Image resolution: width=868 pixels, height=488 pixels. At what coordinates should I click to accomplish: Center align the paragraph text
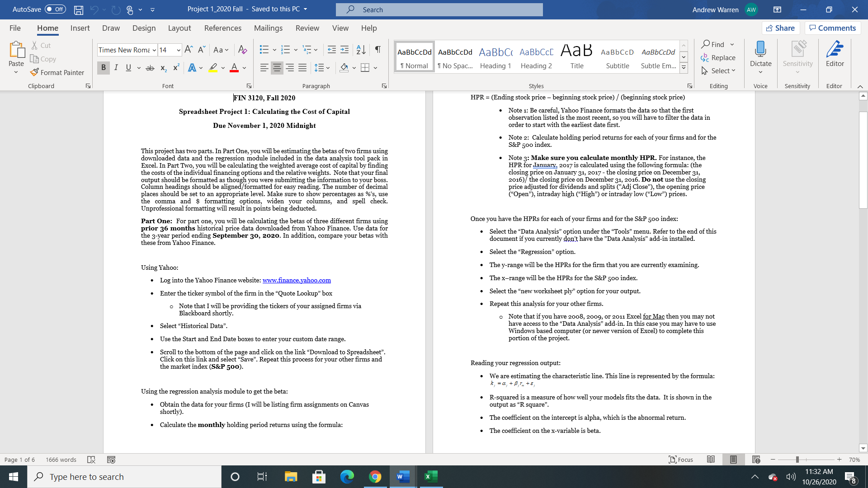click(277, 67)
